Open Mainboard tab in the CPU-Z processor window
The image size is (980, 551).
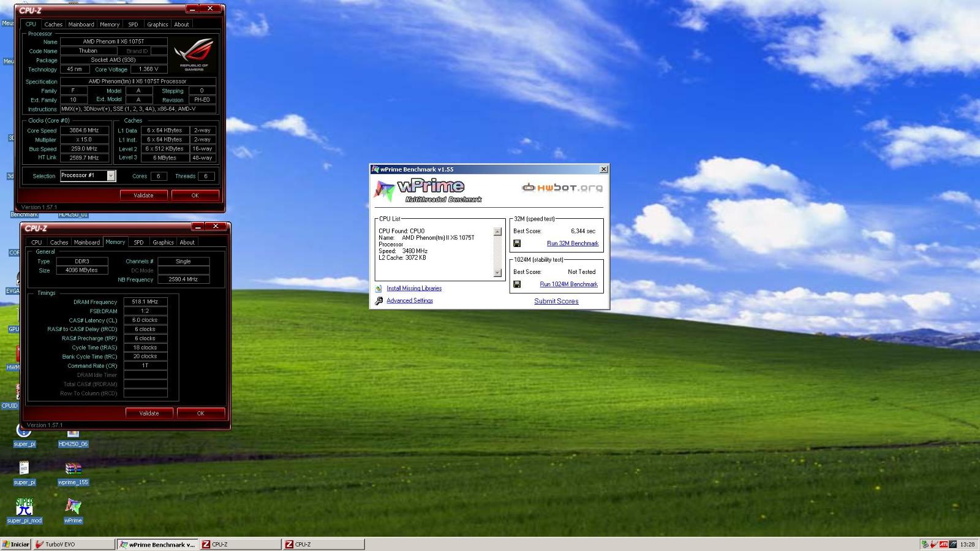point(81,25)
